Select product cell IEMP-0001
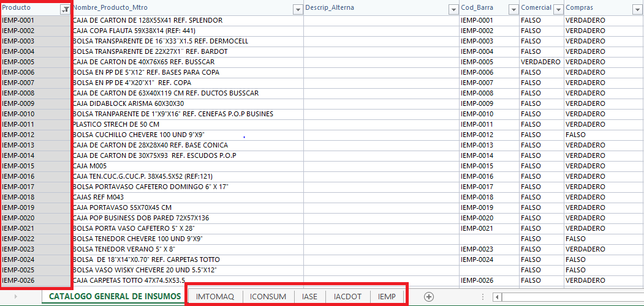 [36, 21]
